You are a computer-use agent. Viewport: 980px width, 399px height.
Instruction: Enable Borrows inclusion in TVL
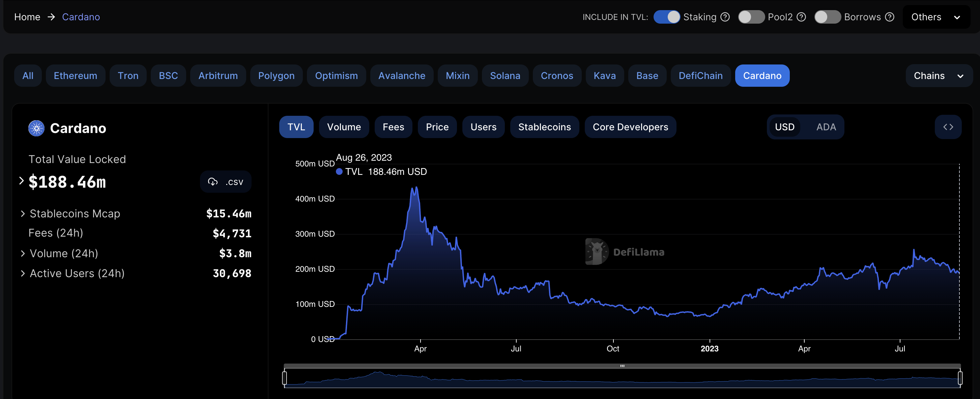pyautogui.click(x=828, y=17)
